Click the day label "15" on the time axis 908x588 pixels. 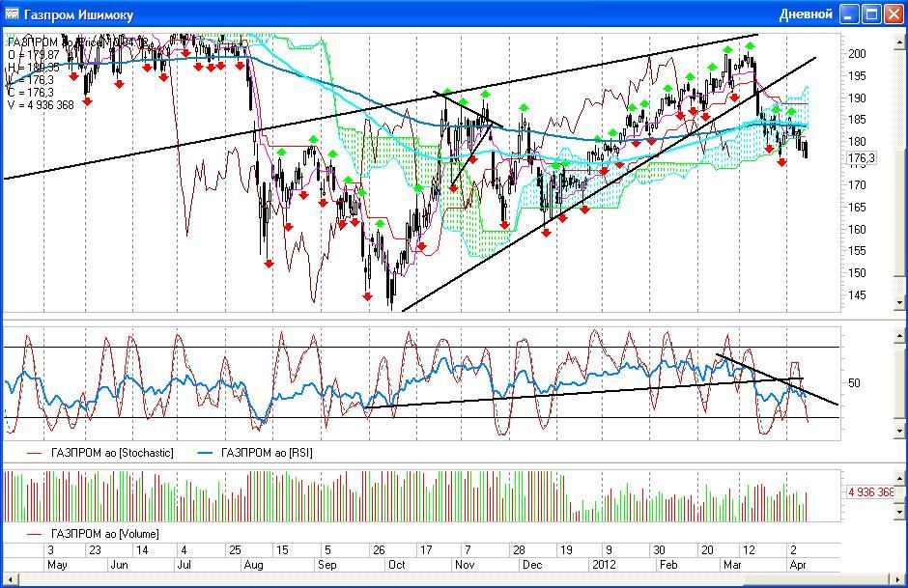coord(282,550)
